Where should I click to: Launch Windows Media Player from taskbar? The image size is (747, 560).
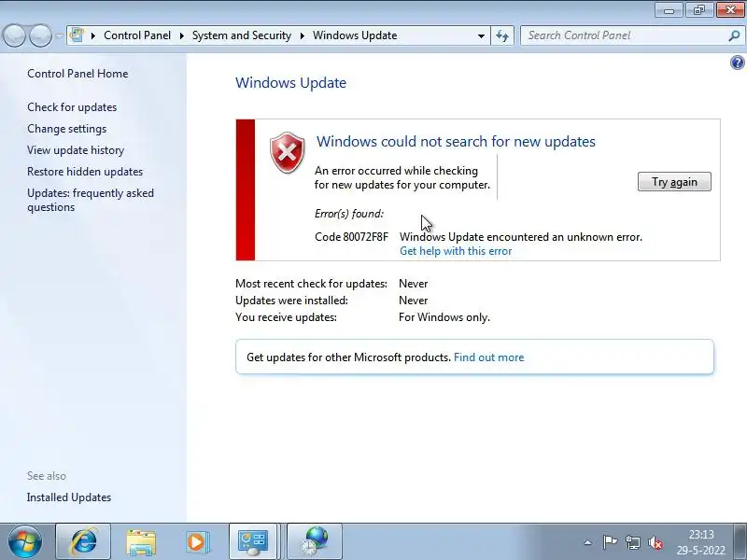tap(197, 542)
